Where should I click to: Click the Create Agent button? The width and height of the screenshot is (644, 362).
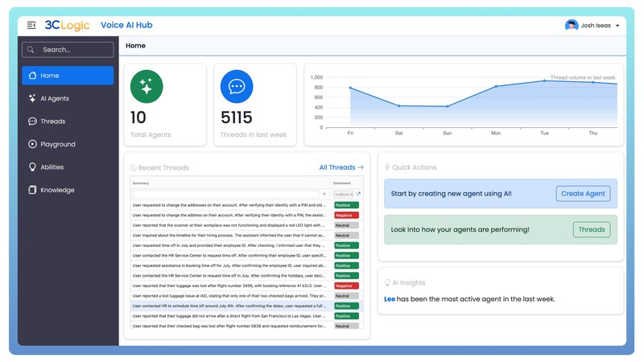click(583, 194)
